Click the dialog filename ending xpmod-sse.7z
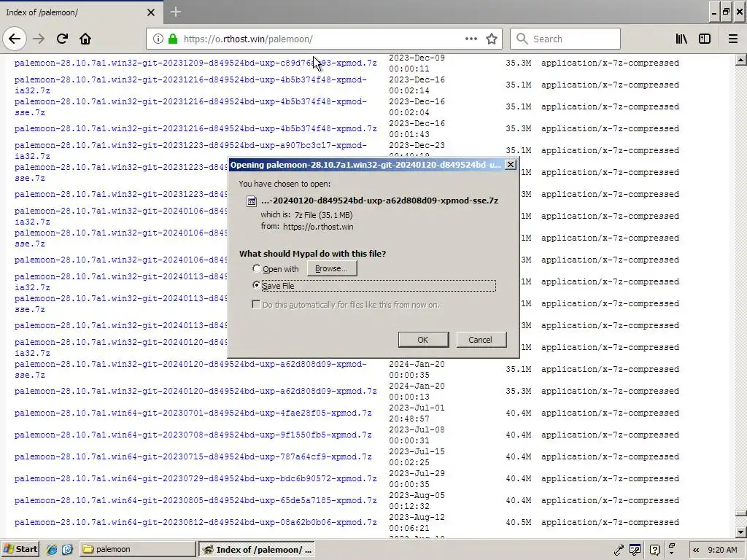The width and height of the screenshot is (747, 560). pos(379,201)
